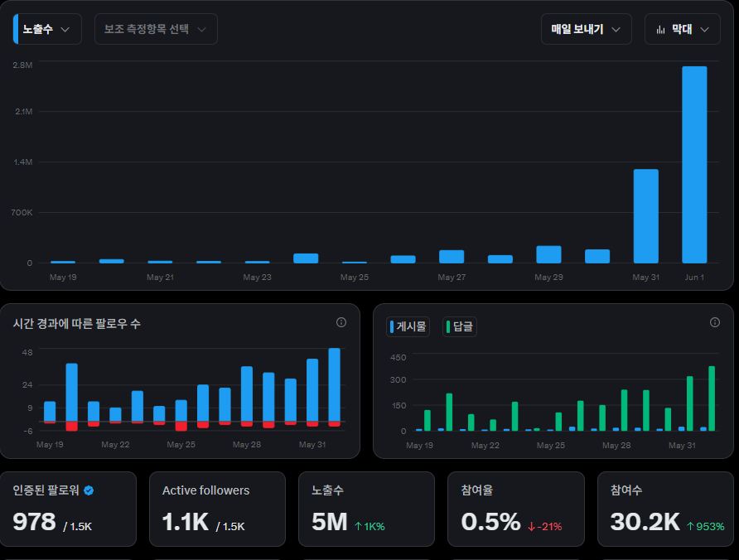Click the '↑1K%' change indicator
The width and height of the screenshot is (739, 560).
coord(369,527)
